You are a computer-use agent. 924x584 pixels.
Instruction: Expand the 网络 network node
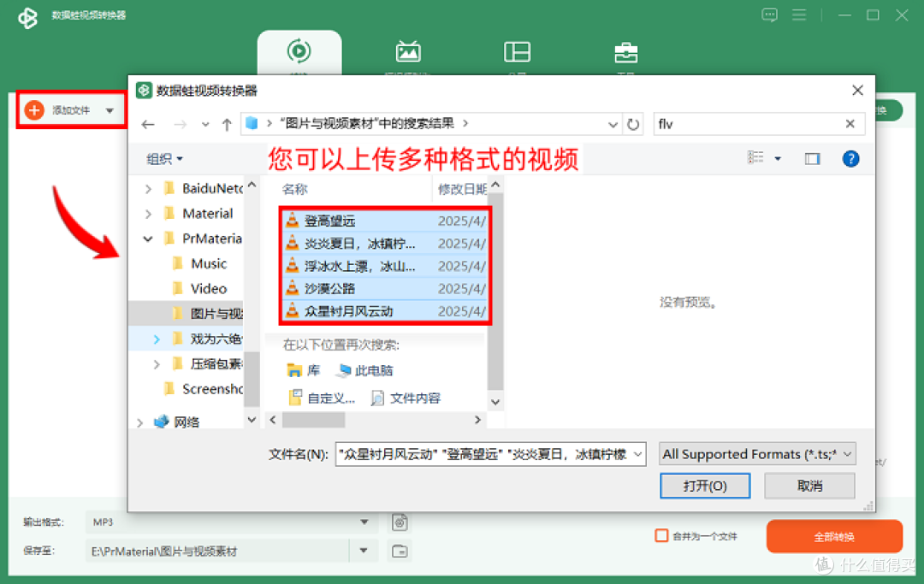(x=139, y=422)
